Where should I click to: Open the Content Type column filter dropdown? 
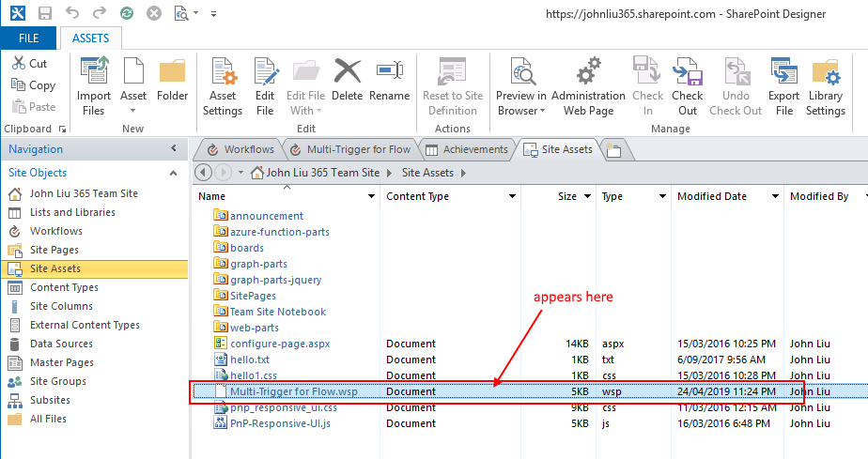[x=512, y=197]
